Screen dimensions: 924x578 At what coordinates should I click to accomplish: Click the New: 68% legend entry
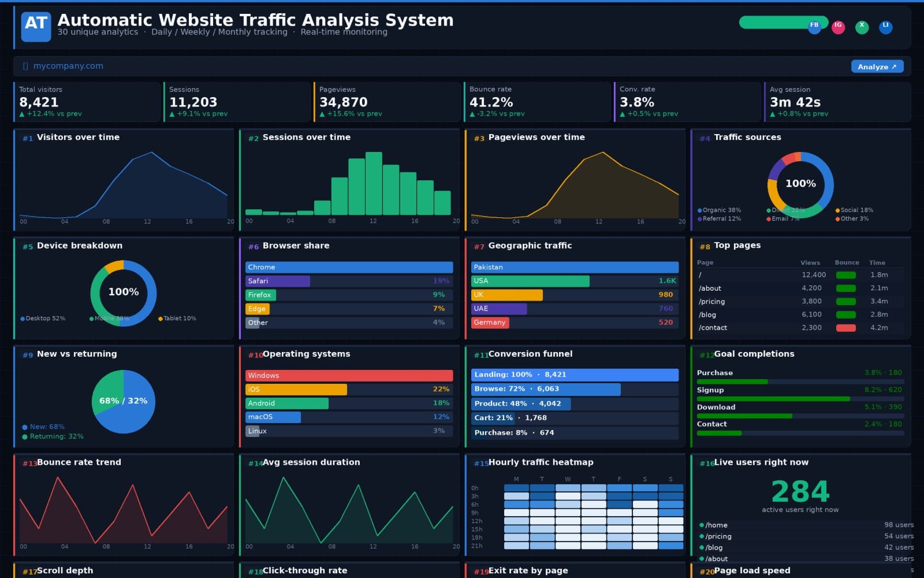43,427
